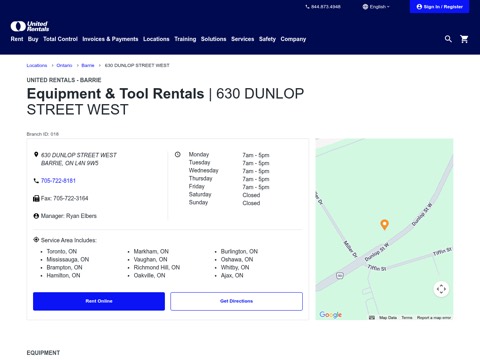
Task: Click the Manager: Ryan Elbers text
Action: coord(69,216)
